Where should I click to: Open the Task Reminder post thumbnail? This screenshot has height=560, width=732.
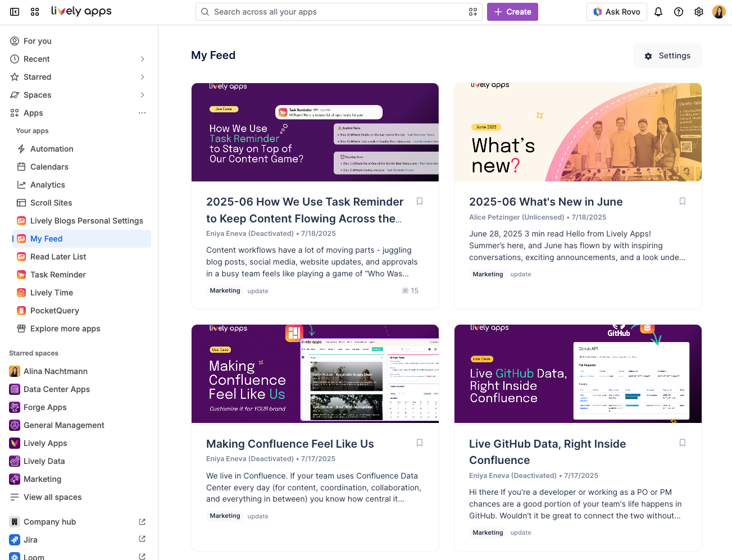click(315, 133)
